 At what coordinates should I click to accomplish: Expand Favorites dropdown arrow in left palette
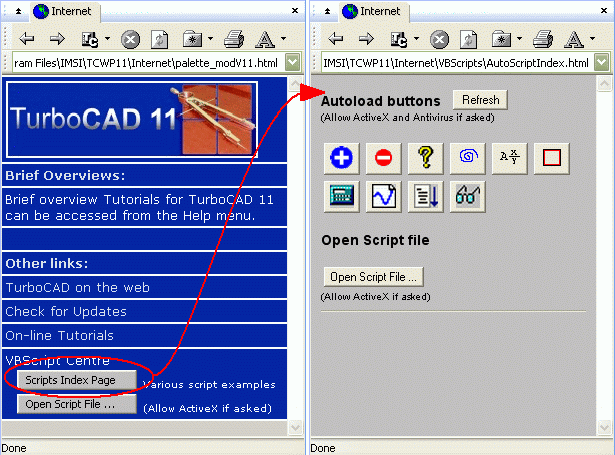point(211,39)
